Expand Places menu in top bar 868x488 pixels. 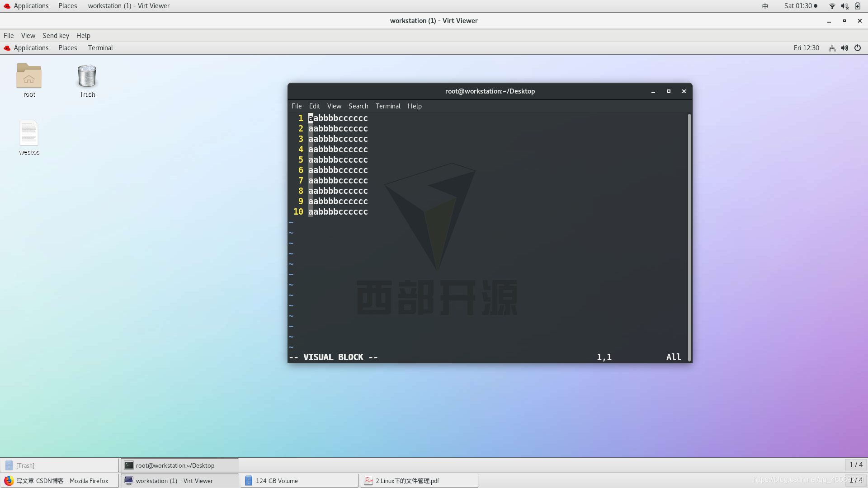click(x=67, y=6)
